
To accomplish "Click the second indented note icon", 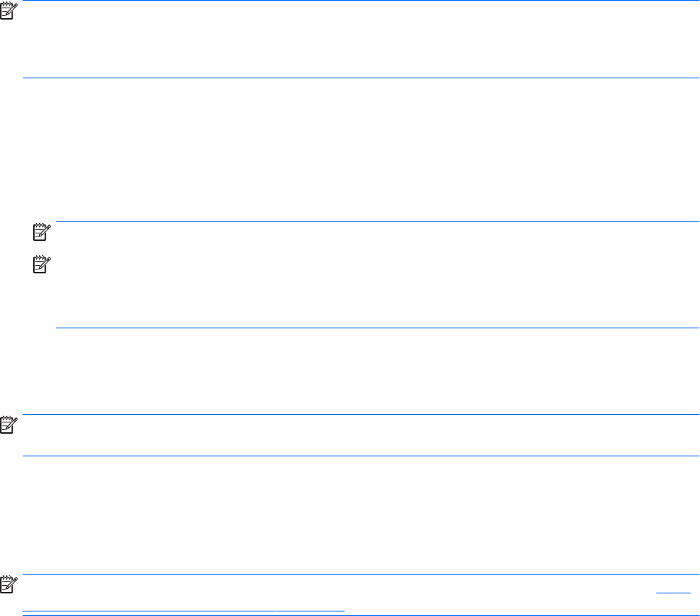I will coord(41,267).
